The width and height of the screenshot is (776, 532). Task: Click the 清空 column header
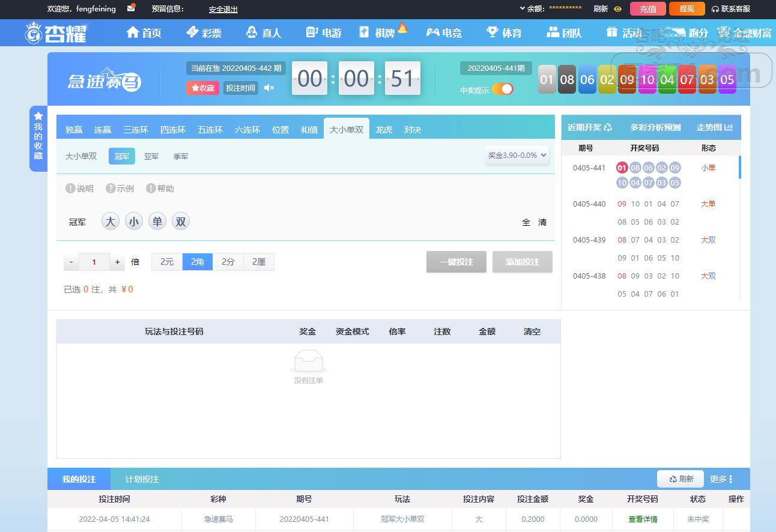coord(532,331)
